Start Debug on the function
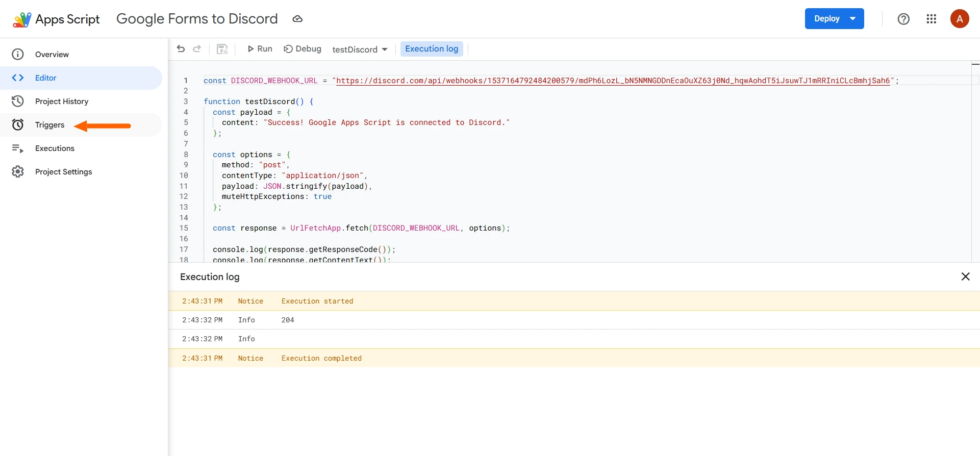This screenshot has width=980, height=456. (303, 49)
